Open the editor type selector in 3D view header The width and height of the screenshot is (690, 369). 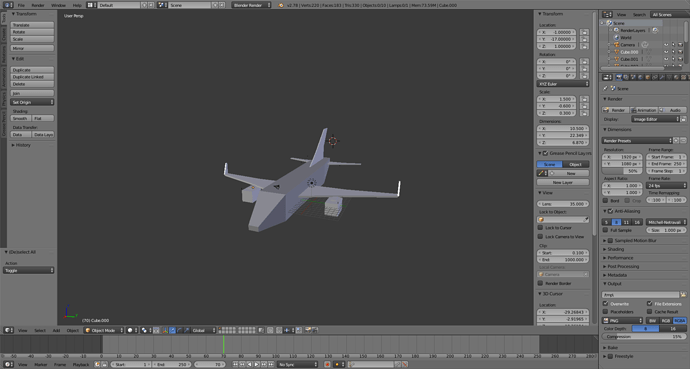[x=9, y=330]
